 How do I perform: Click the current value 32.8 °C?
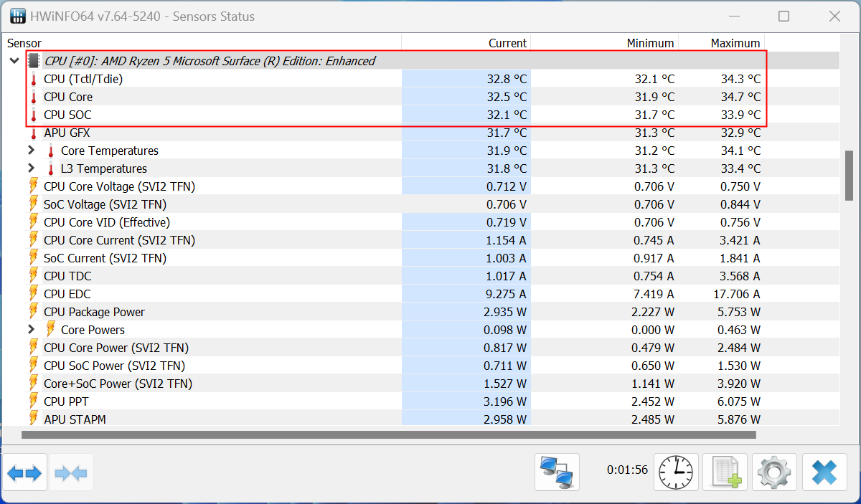tap(507, 79)
